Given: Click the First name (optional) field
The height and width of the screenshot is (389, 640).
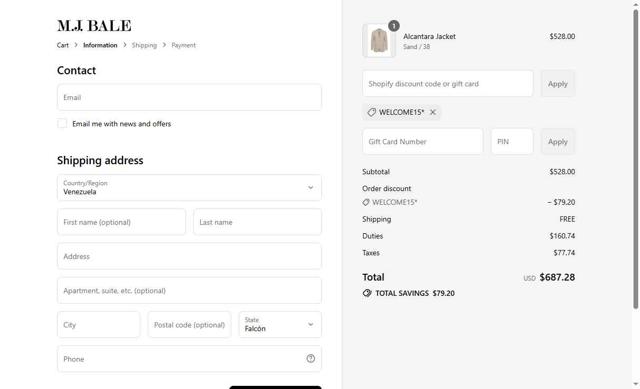Looking at the screenshot, I should pyautogui.click(x=122, y=222).
